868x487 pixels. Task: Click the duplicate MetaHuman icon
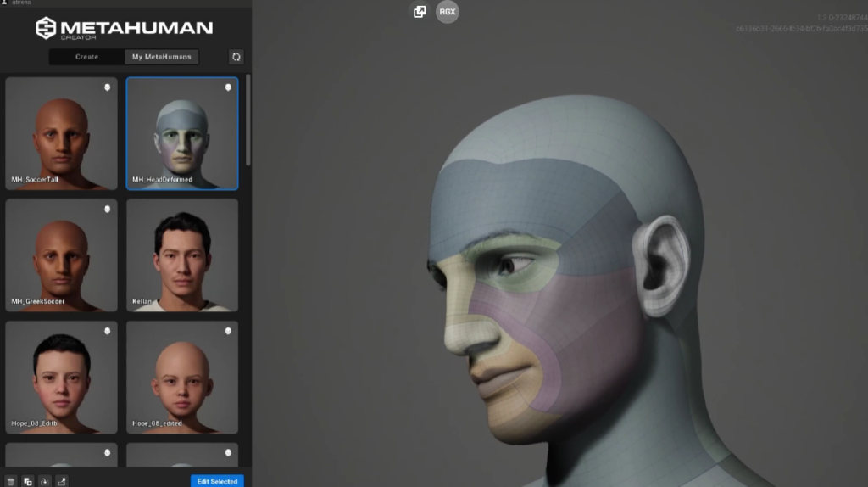[x=28, y=481]
